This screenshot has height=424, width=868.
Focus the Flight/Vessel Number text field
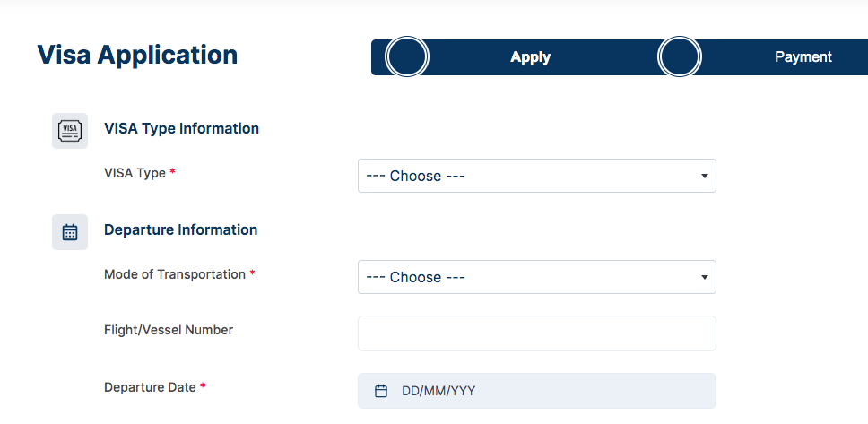(537, 333)
